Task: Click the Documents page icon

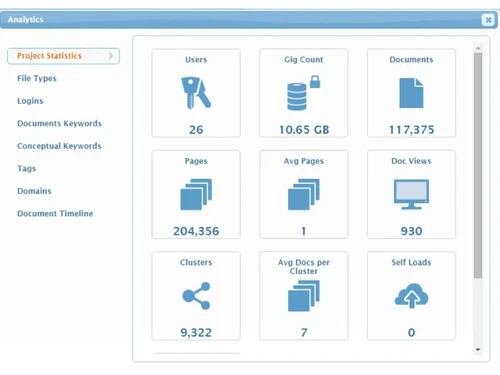Action: tap(411, 93)
